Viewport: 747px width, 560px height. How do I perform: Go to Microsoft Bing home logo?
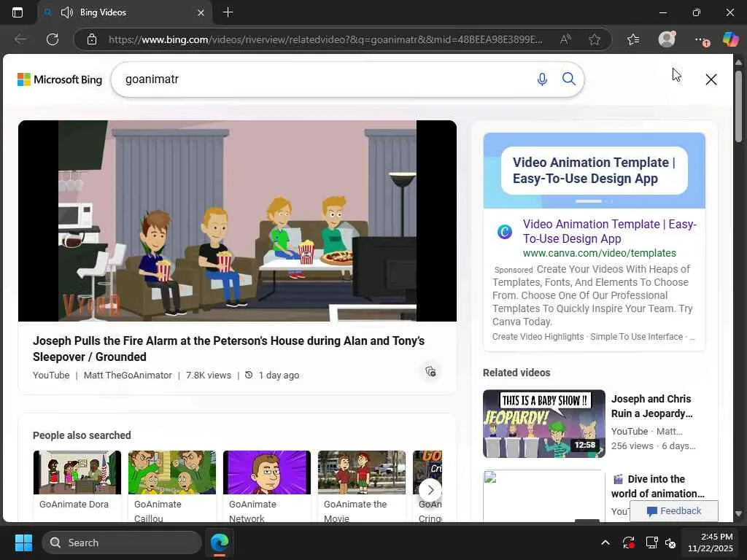click(x=60, y=79)
